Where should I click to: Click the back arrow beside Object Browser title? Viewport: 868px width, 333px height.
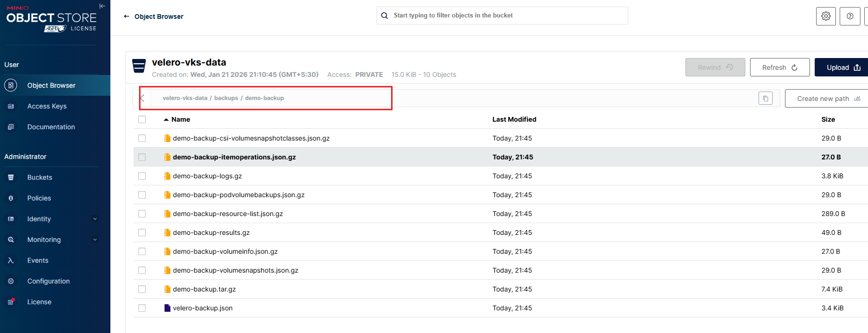tap(126, 17)
